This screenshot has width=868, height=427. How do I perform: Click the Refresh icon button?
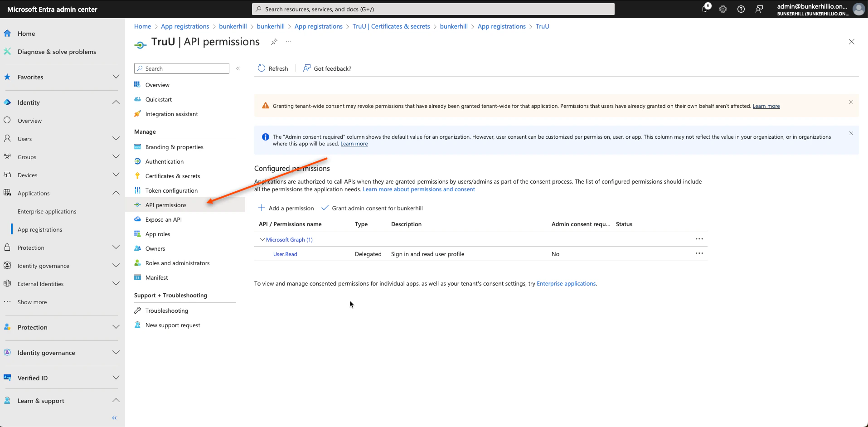273,68
